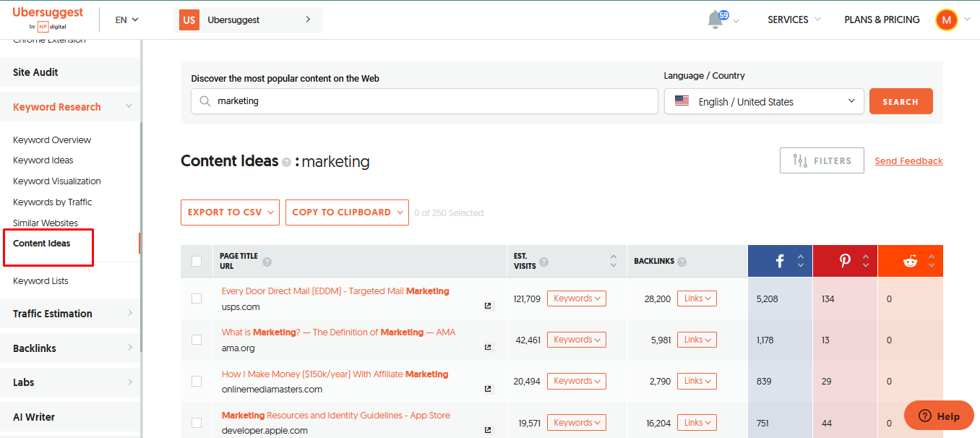Click the United States flag icon
Screen dimensions: 980x438
pyautogui.click(x=682, y=101)
